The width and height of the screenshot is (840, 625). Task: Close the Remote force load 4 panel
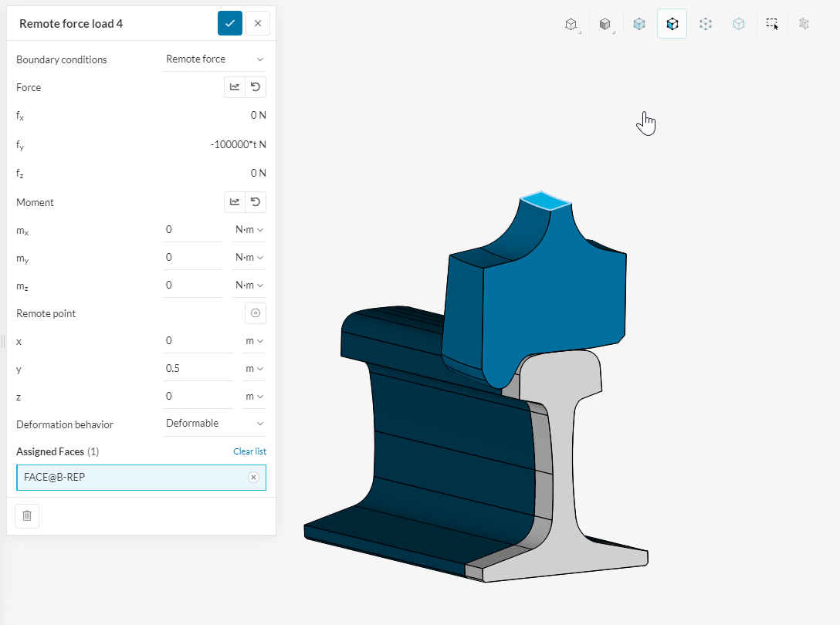258,23
